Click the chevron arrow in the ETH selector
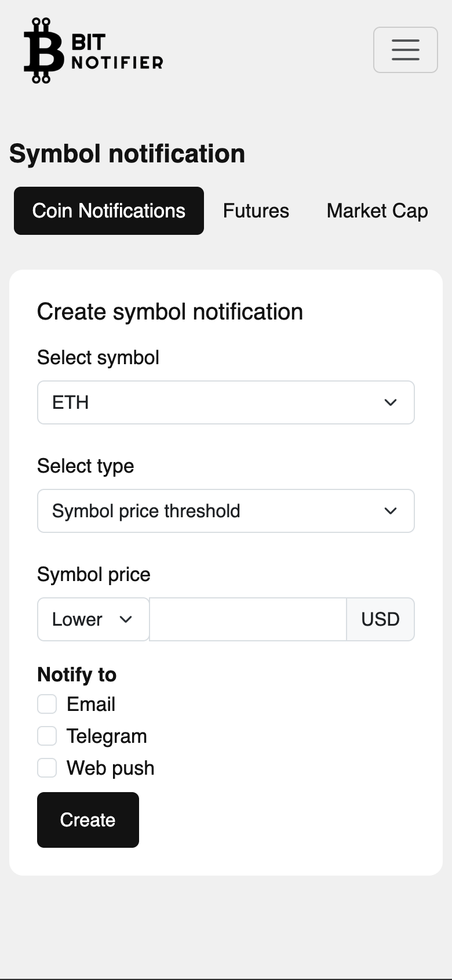This screenshot has height=980, width=452. pos(391,402)
